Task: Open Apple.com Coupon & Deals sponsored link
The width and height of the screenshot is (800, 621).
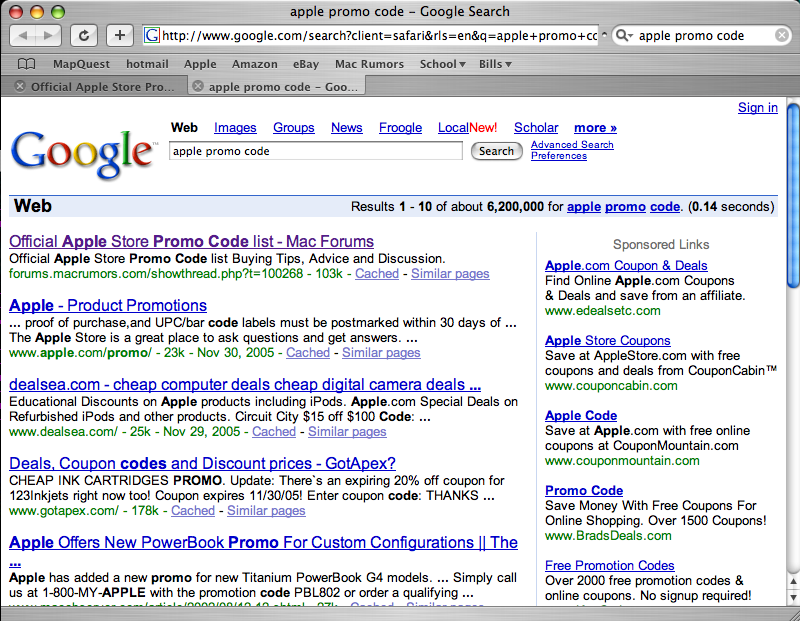Action: [x=626, y=265]
